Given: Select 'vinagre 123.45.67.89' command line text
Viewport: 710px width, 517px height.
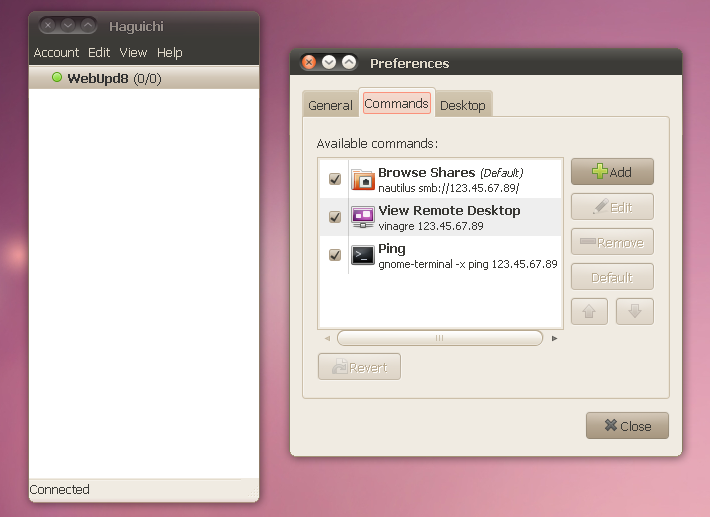Looking at the screenshot, I should coord(431,226).
